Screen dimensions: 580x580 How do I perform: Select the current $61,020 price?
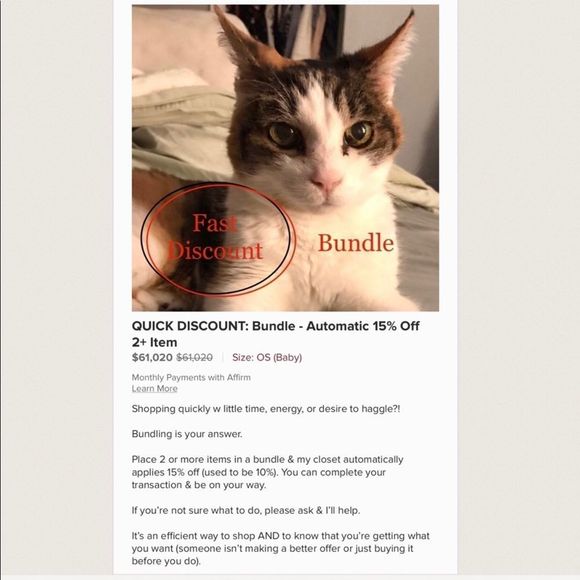tap(152, 357)
